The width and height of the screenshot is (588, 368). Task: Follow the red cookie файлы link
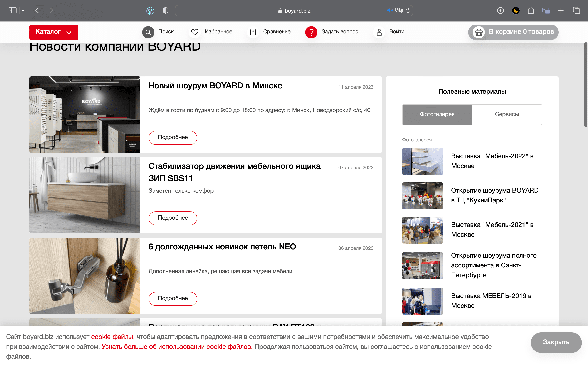click(112, 337)
